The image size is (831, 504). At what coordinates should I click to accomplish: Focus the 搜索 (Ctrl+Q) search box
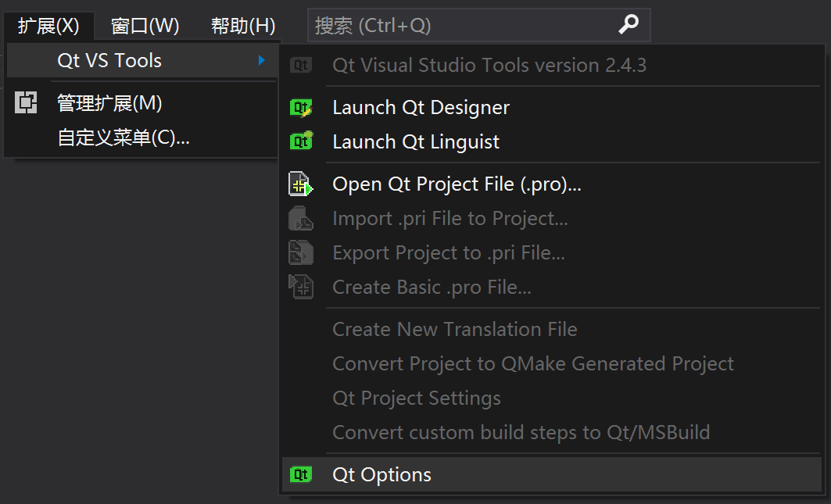point(461,26)
